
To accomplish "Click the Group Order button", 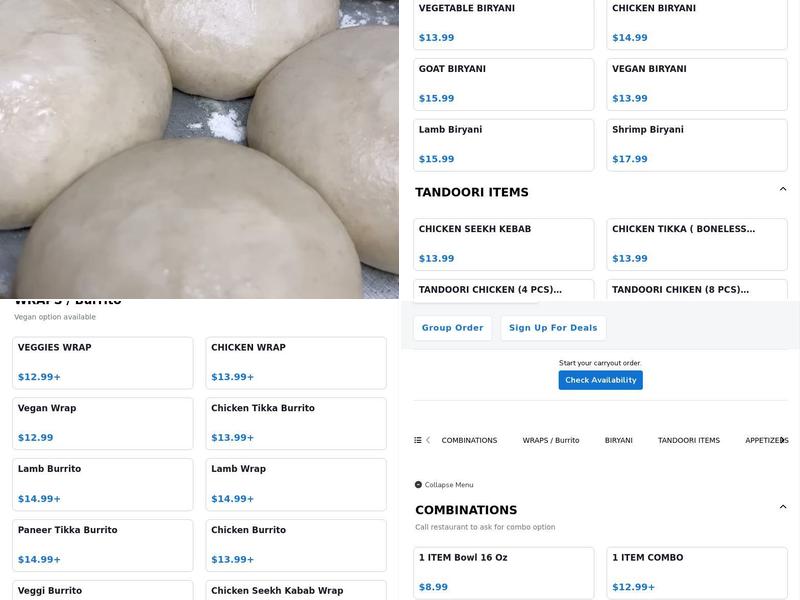I will pyautogui.click(x=453, y=328).
